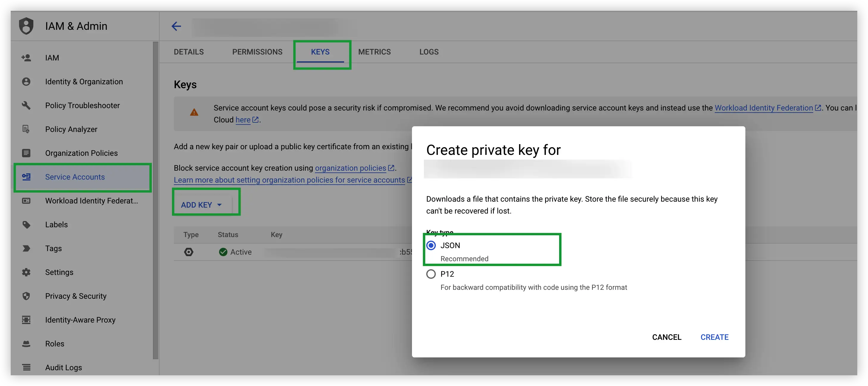Select P12 key type radio button
868x386 pixels.
(x=431, y=274)
